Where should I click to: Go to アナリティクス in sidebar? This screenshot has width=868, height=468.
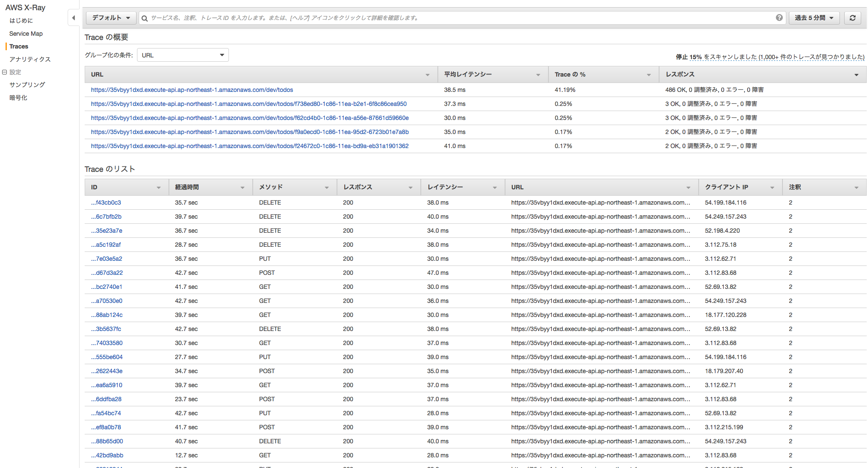click(30, 59)
